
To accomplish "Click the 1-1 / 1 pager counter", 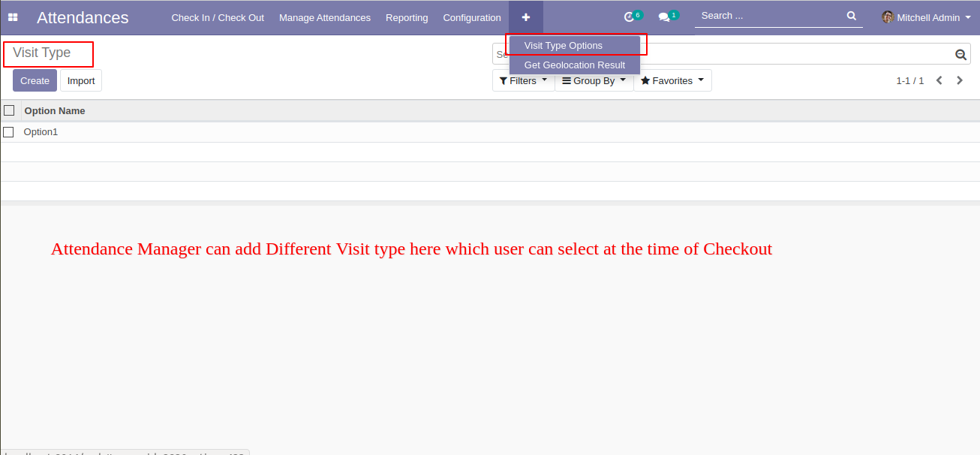I will pyautogui.click(x=909, y=80).
